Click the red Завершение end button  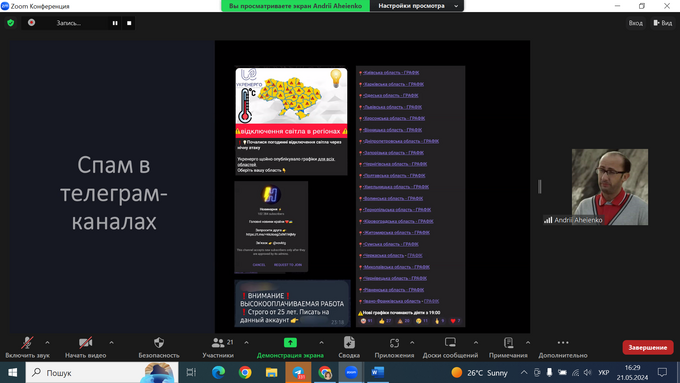[x=648, y=347]
